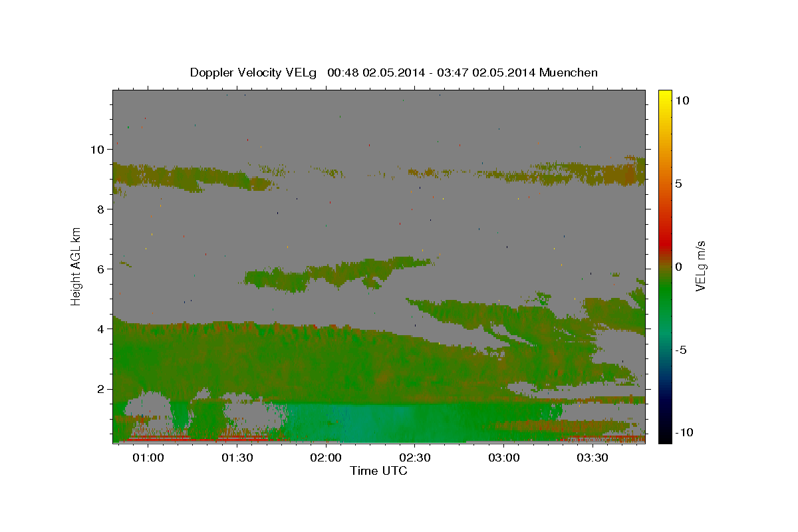Select the 03:30 time tick label
Screen dimensions: 798x532
point(593,458)
